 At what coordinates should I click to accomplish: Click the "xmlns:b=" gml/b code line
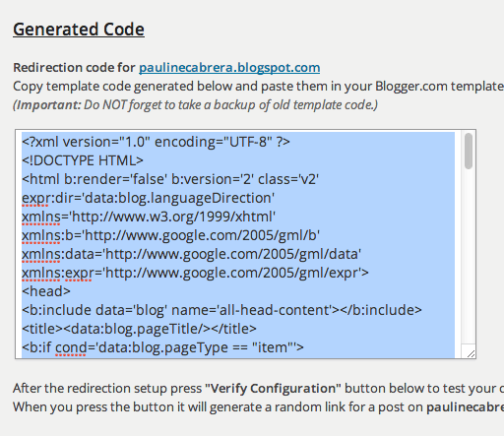click(x=170, y=235)
